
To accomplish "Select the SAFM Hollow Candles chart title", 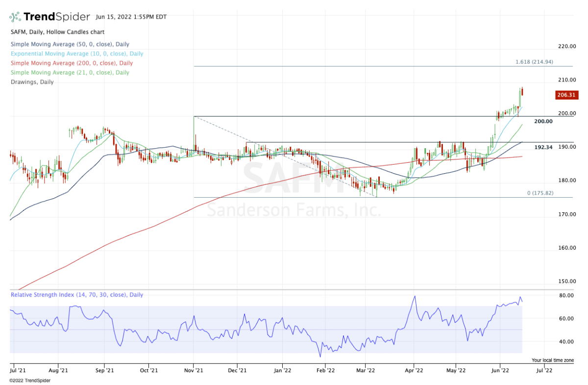I will (57, 32).
